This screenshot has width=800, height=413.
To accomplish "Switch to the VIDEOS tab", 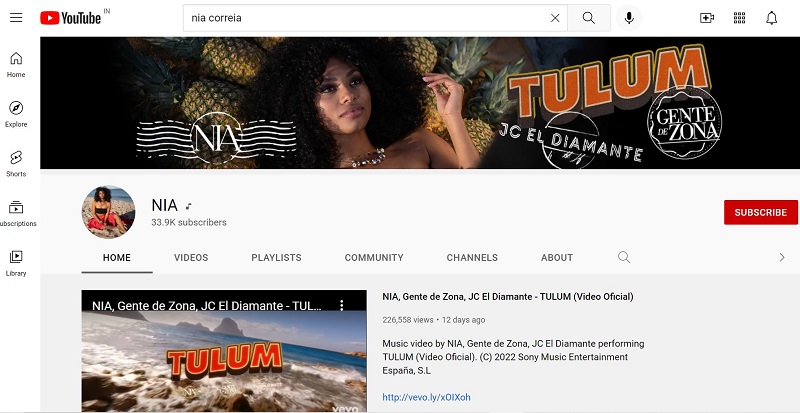I will tap(191, 258).
